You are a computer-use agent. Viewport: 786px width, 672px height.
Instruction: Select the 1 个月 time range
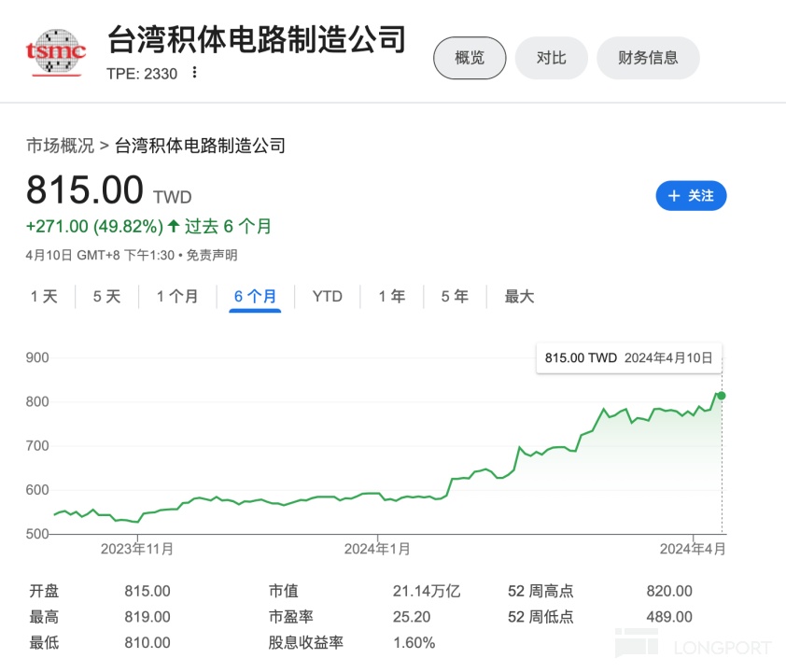[x=177, y=297]
